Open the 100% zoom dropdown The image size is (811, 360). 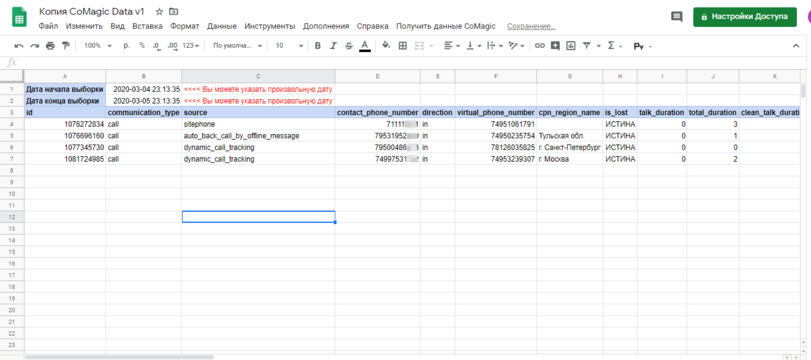click(97, 46)
